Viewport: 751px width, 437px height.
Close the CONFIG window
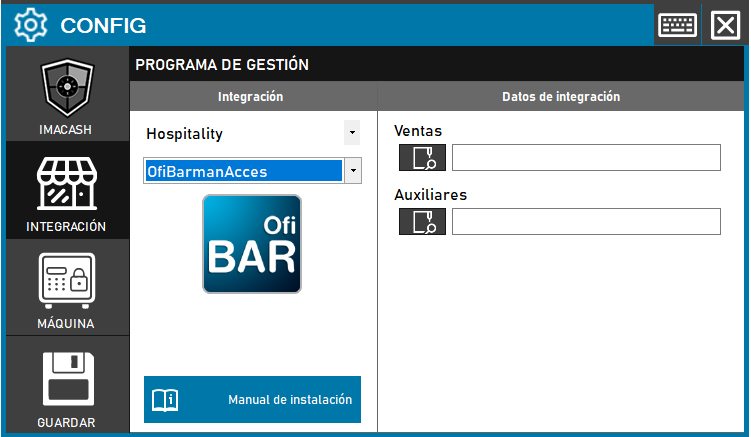(x=724, y=24)
